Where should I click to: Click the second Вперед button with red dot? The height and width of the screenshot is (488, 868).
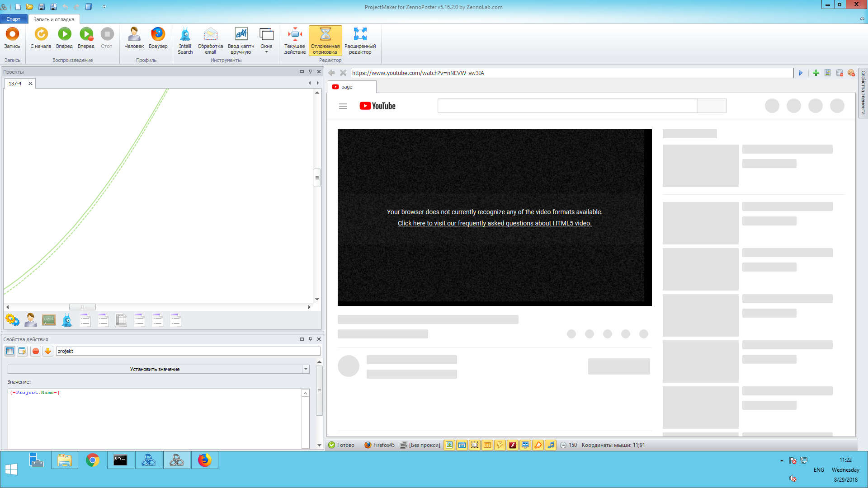pos(86,38)
